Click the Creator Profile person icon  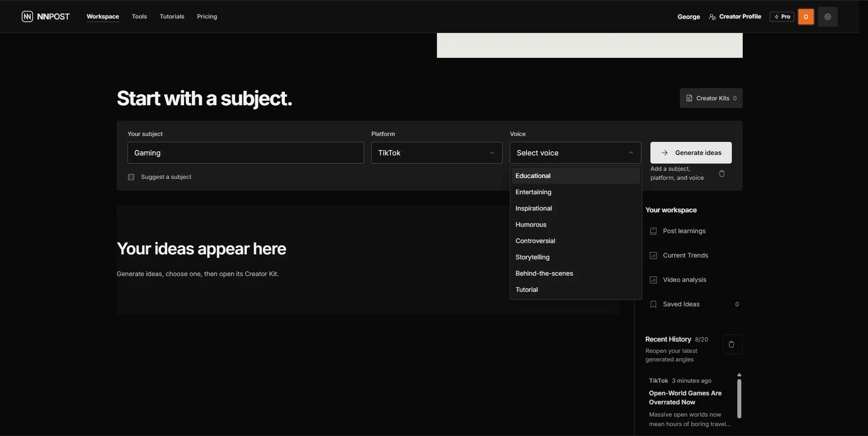[712, 17]
